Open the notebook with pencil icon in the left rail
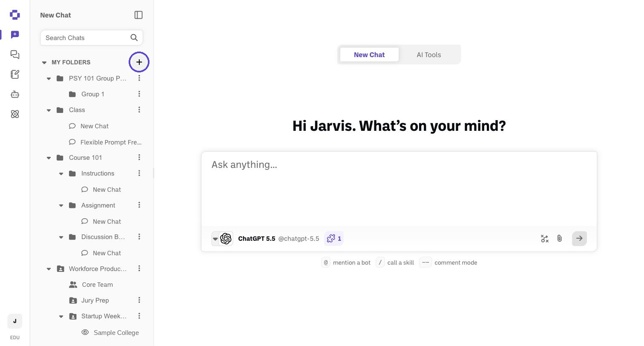The image size is (644, 346). point(15,75)
